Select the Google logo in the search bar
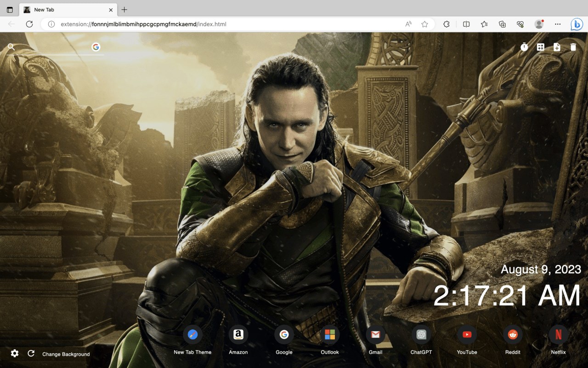 click(96, 46)
